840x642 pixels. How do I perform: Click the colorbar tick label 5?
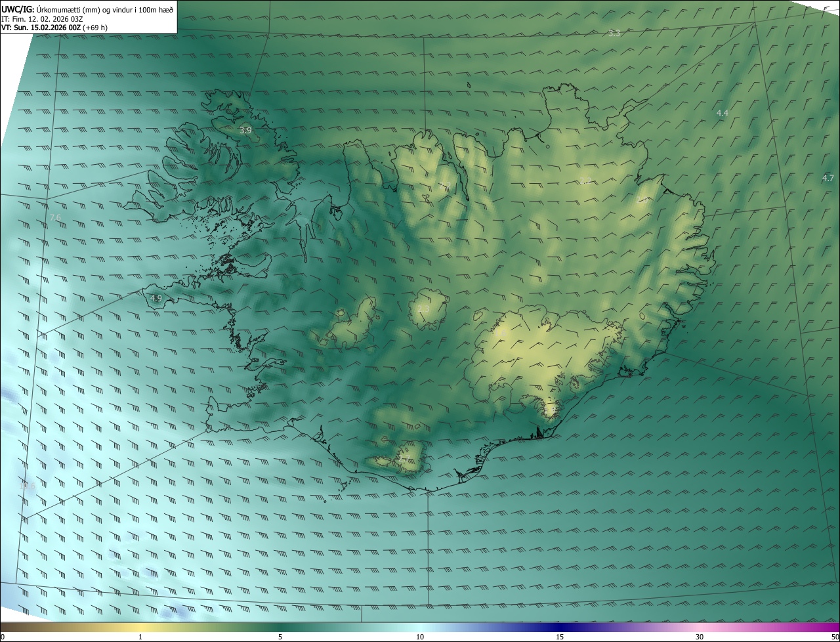click(280, 637)
